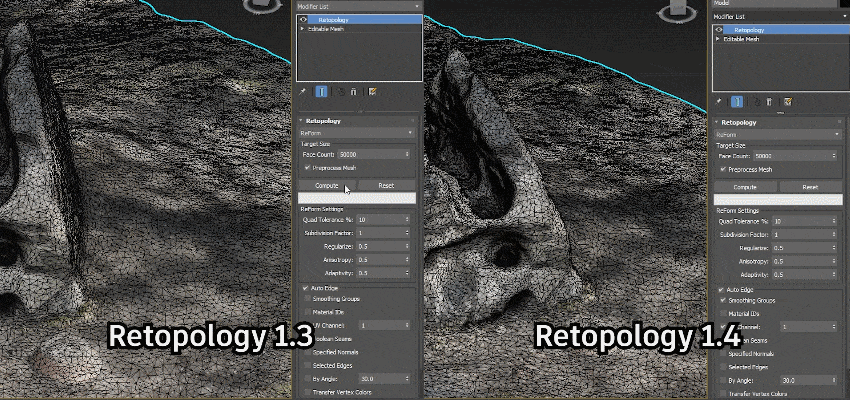
Task: Enable Transfer Vertex Colors in the 1.3 panel
Action: click(x=308, y=392)
